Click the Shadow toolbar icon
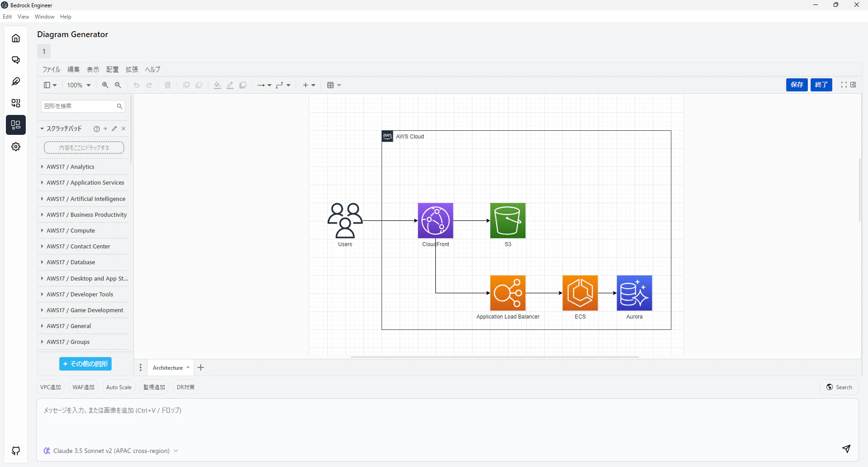This screenshot has height=467, width=868. [243, 85]
